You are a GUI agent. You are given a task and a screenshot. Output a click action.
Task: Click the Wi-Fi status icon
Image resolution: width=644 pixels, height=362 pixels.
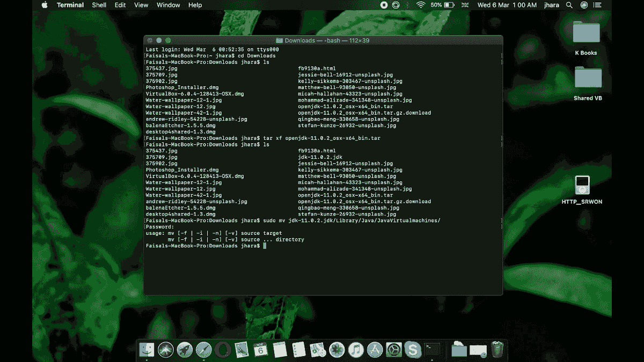pos(421,5)
